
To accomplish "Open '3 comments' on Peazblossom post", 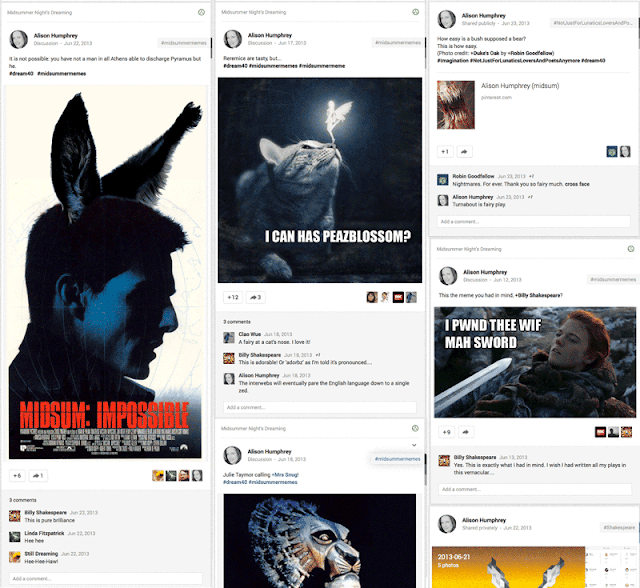I will click(237, 322).
